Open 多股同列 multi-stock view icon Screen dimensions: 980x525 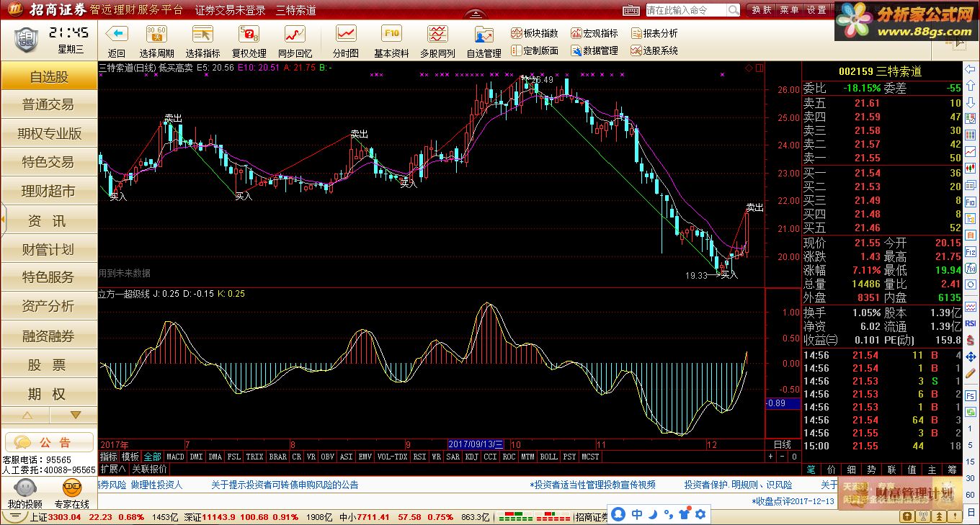(437, 34)
